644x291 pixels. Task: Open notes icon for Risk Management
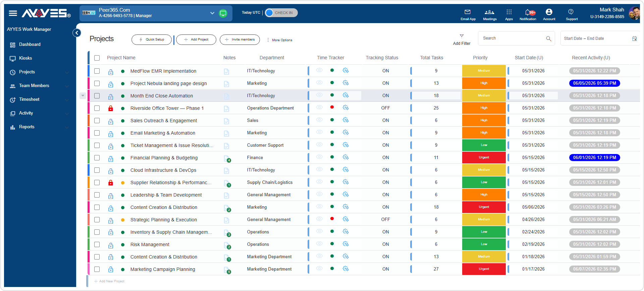(x=227, y=245)
